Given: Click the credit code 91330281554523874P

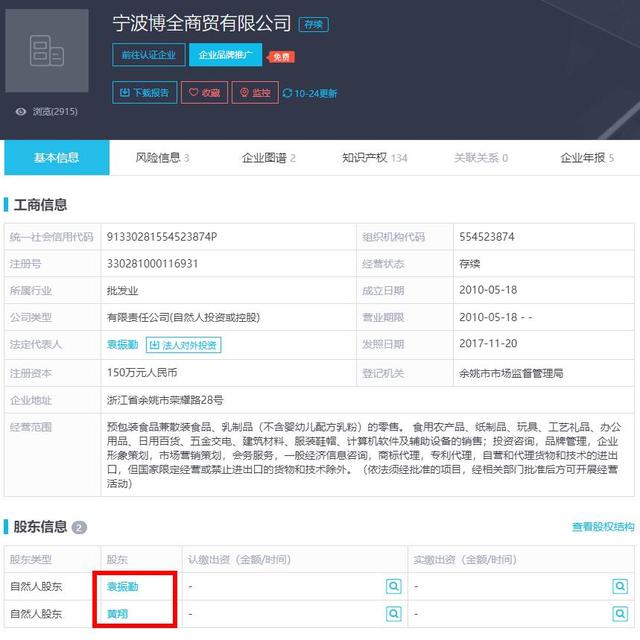Looking at the screenshot, I should coord(162,237).
